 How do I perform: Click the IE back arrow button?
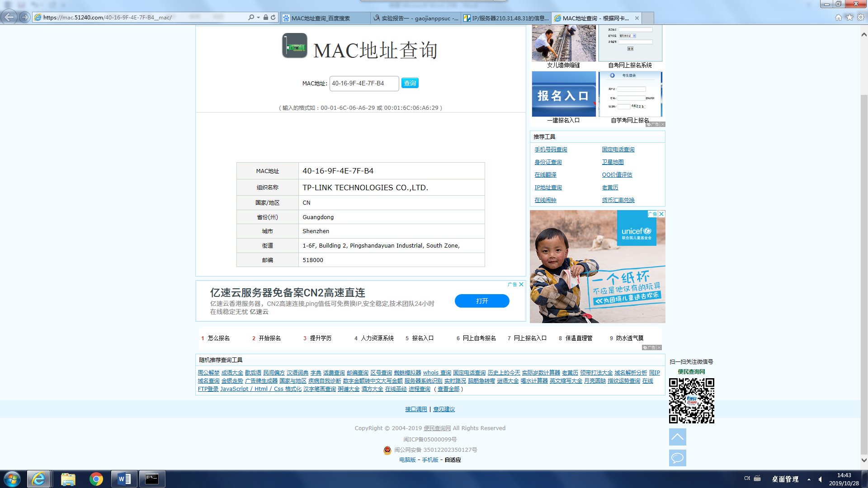tap(9, 17)
